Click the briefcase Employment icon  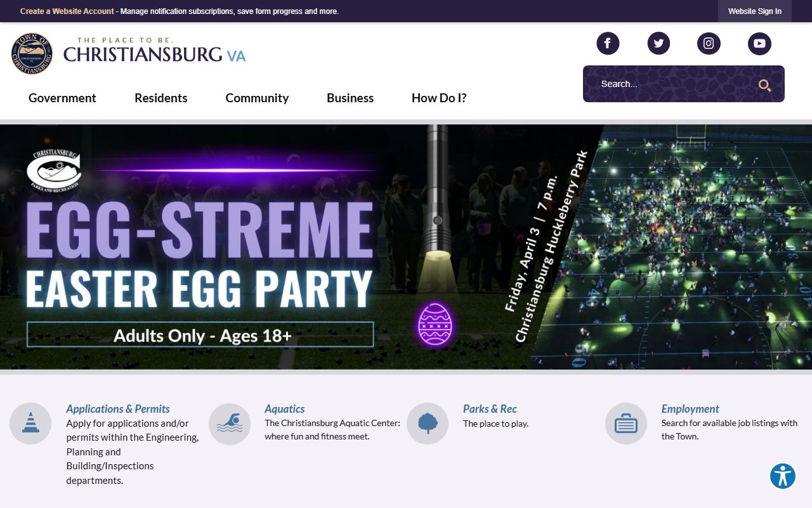pyautogui.click(x=626, y=424)
